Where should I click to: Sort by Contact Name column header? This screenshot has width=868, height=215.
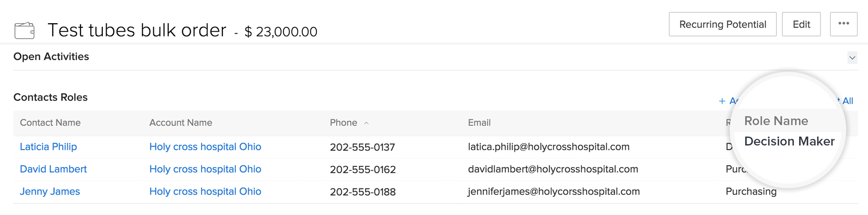pyautogui.click(x=50, y=123)
